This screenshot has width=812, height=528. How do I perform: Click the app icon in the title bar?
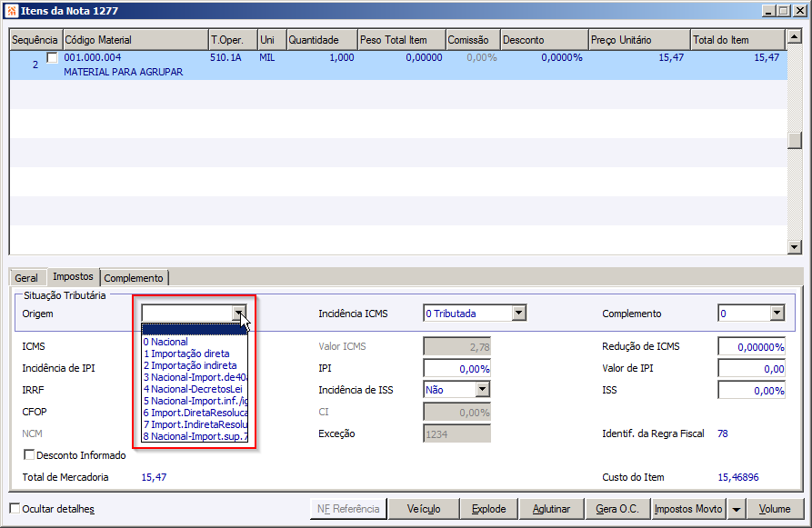coord(12,10)
